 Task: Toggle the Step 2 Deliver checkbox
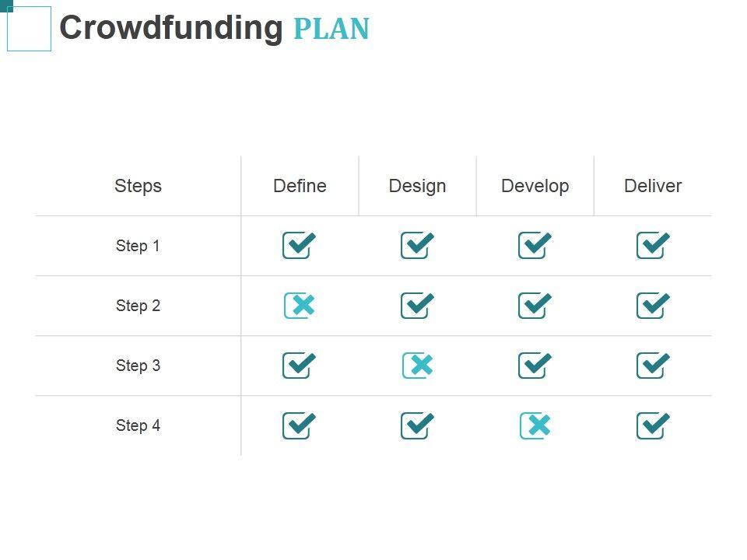[x=653, y=305]
